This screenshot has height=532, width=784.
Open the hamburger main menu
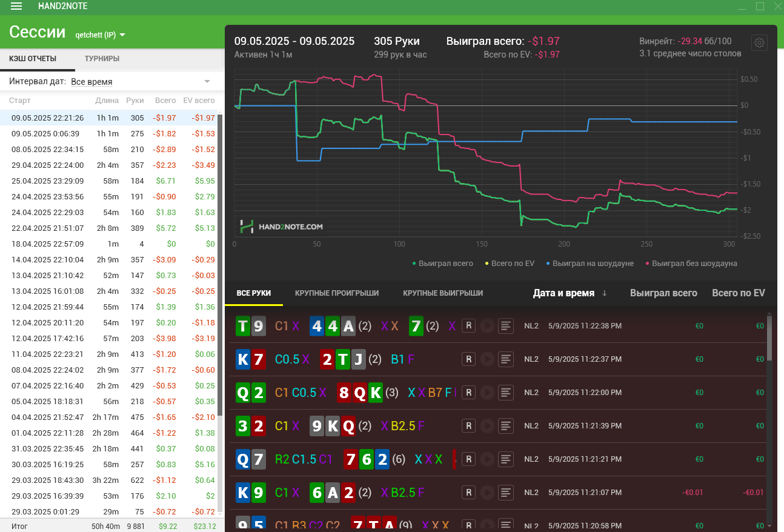[x=17, y=7]
